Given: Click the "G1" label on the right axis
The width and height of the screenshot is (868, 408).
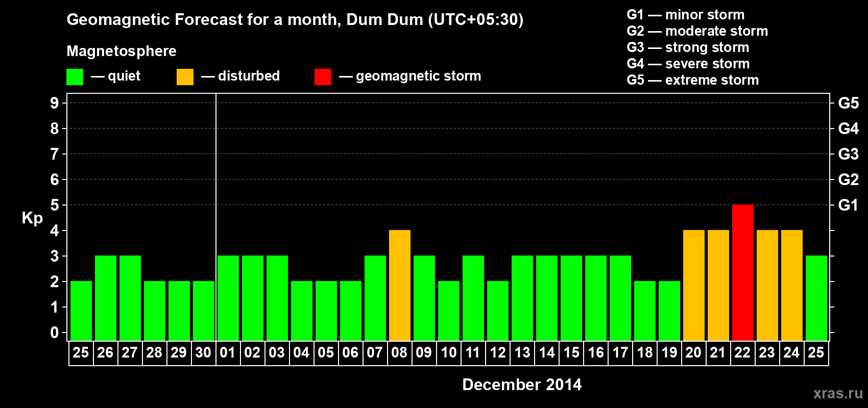Looking at the screenshot, I should coord(849,205).
